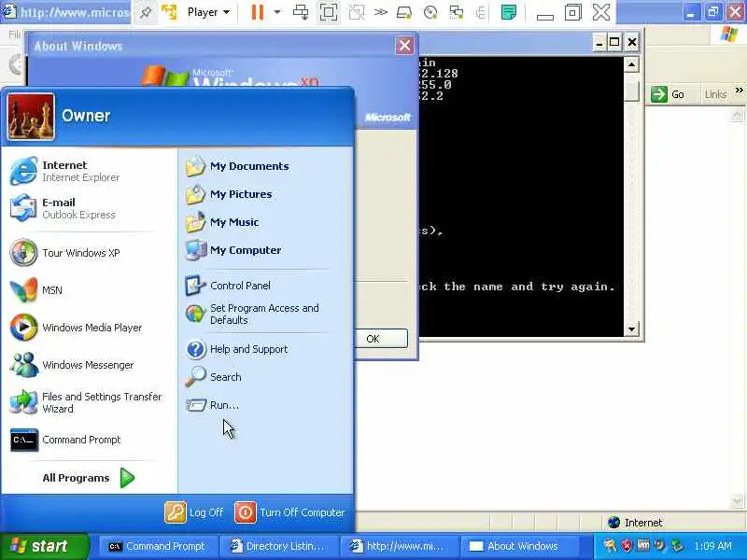
Task: Open Help and Support
Action: (237, 349)
